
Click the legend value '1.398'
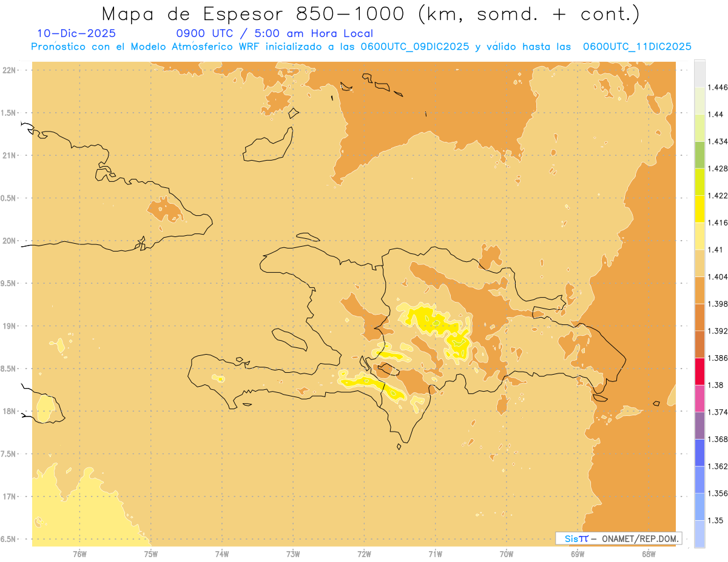click(x=717, y=304)
